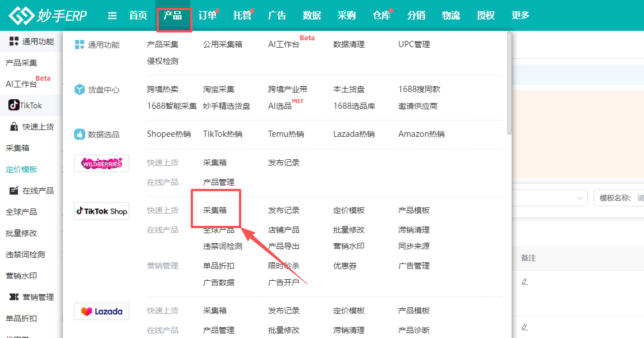Click the 模板名称 input field

pyautogui.click(x=619, y=198)
